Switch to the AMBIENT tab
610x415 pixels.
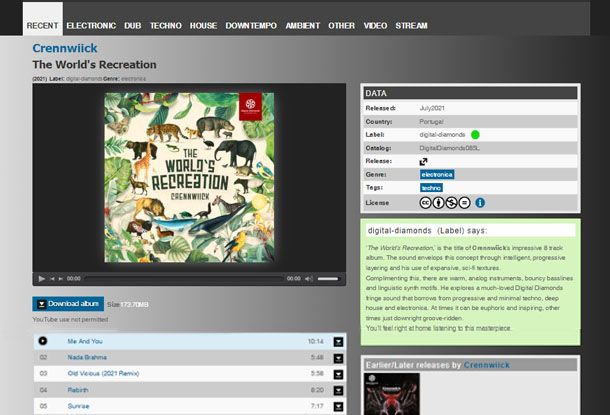(x=303, y=26)
